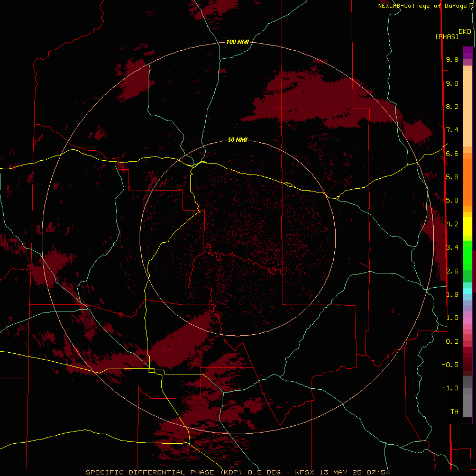The image size is (476, 476).
Task: Click the 5.0 value on the scale
Action: point(452,200)
